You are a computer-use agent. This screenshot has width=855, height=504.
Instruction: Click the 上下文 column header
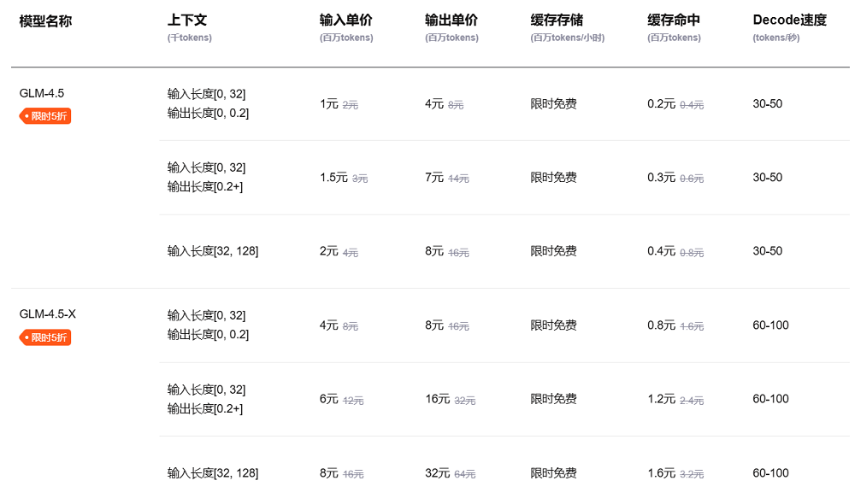pos(187,21)
